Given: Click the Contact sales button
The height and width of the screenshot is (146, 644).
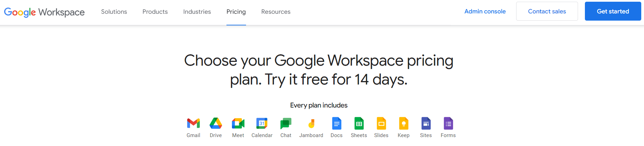Looking at the screenshot, I should 547,11.
